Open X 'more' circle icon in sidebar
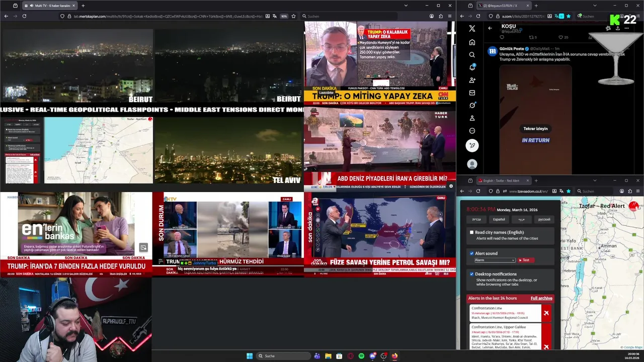644x362 pixels. [472, 131]
